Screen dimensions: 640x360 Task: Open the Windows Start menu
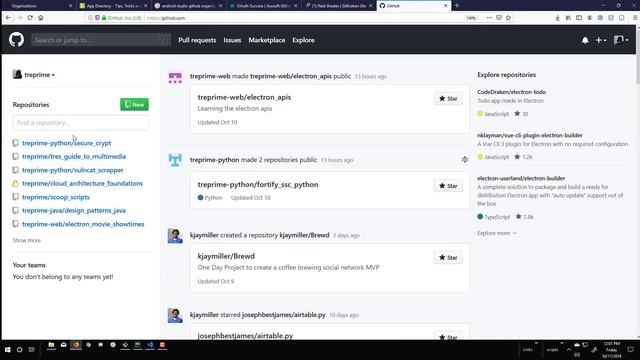[7, 350]
